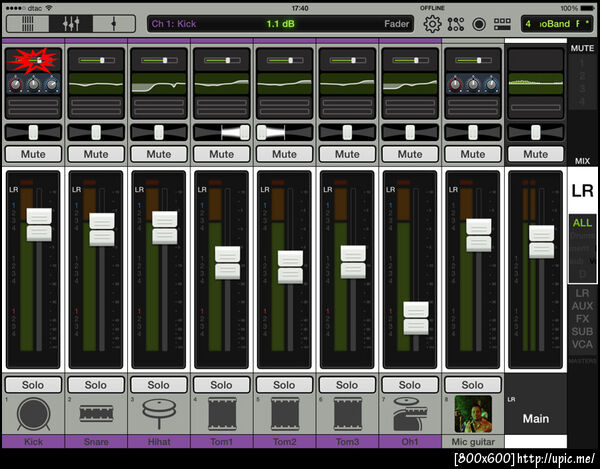This screenshot has width=600, height=469.
Task: Tap the Oh1 channel name strip
Action: (x=410, y=442)
